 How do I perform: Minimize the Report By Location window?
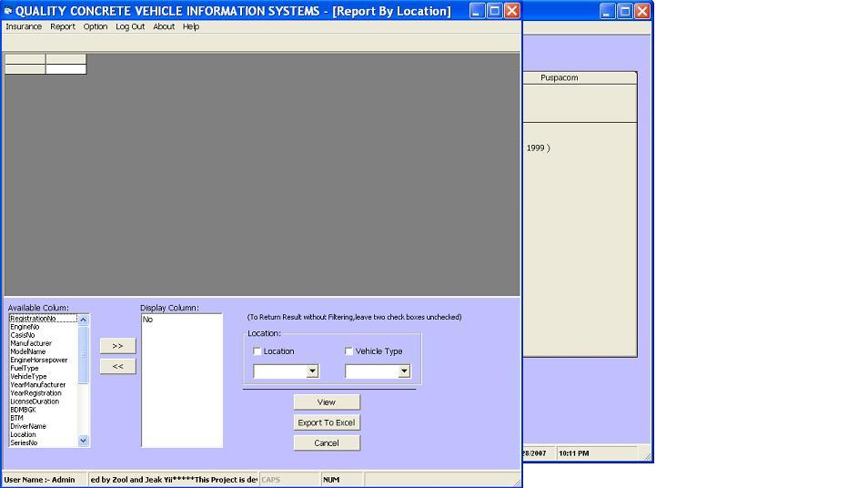click(x=478, y=11)
